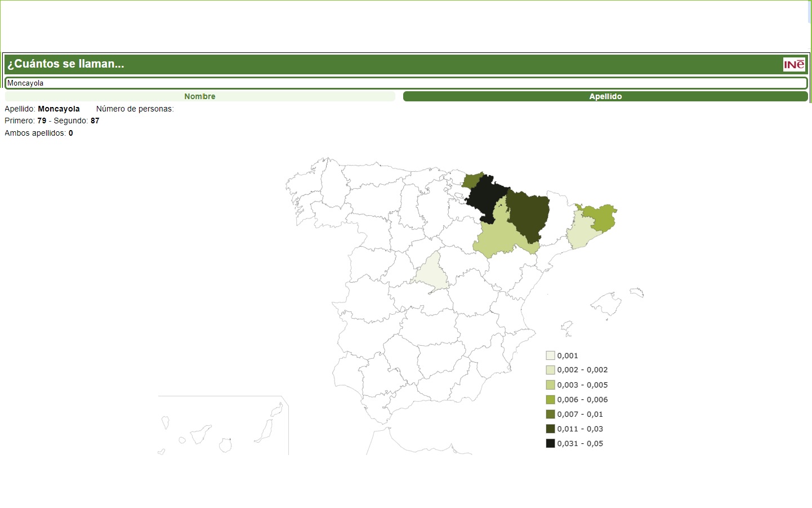Screen dimensions: 812x508
Task: Click the 0,003 - 0,005 legend swatch
Action: 550,385
